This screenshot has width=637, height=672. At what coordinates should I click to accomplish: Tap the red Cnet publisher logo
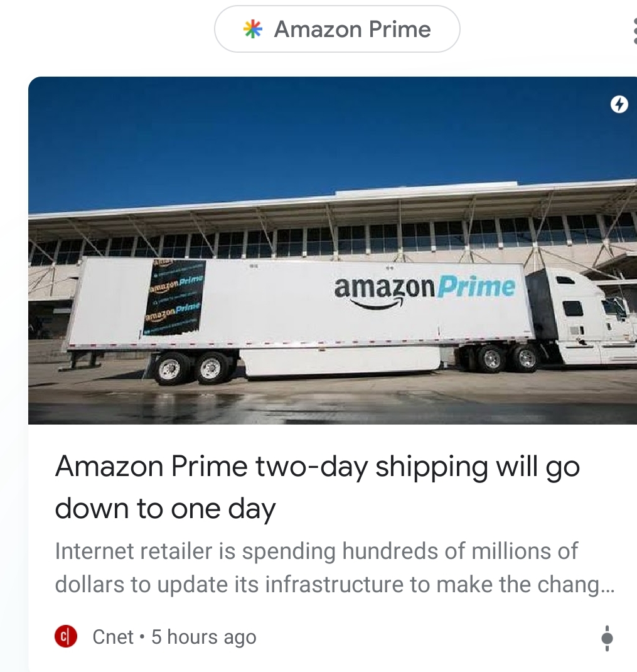65,636
